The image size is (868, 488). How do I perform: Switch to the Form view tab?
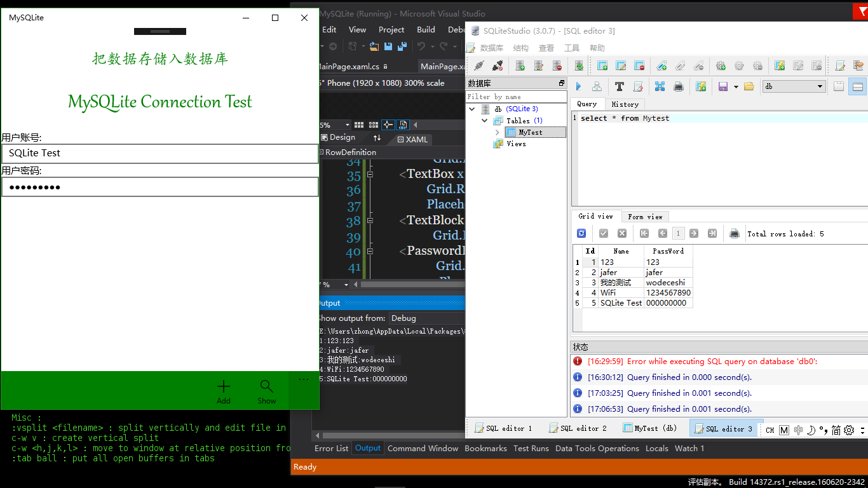(645, 217)
